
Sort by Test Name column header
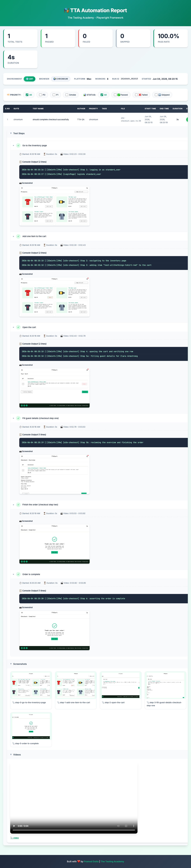[x=38, y=108]
